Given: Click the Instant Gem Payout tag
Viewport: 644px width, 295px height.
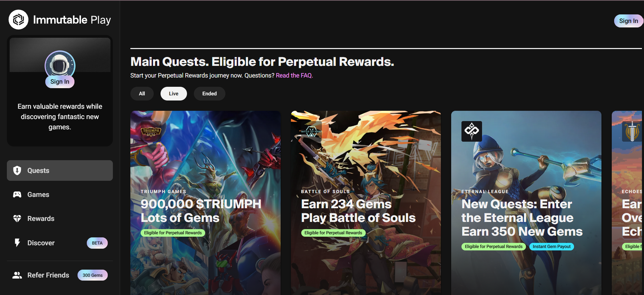Looking at the screenshot, I should [551, 247].
